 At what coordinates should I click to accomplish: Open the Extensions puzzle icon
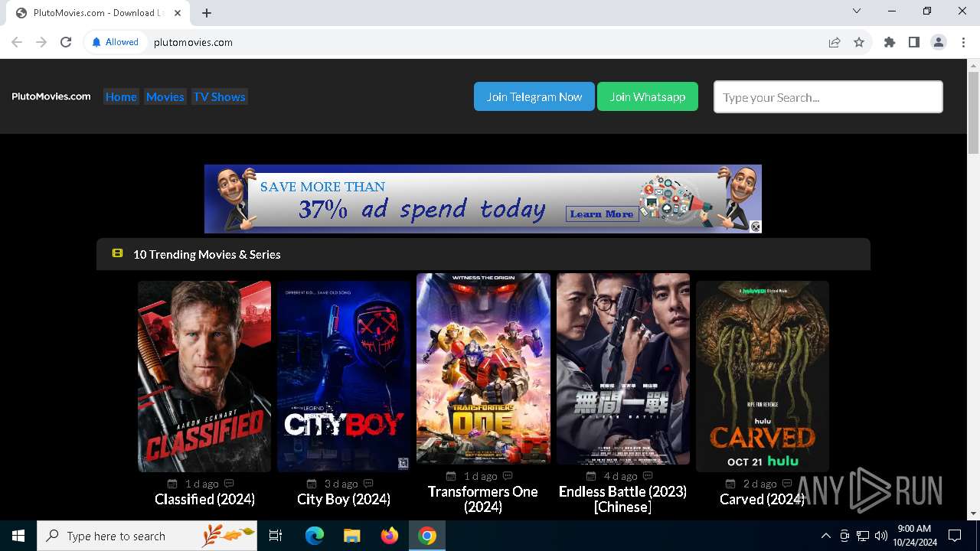(890, 42)
